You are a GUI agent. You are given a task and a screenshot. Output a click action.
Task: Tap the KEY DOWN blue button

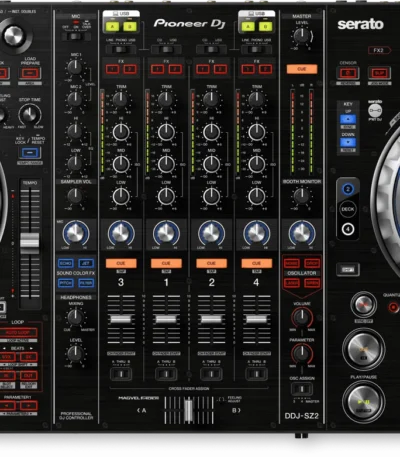(348, 143)
